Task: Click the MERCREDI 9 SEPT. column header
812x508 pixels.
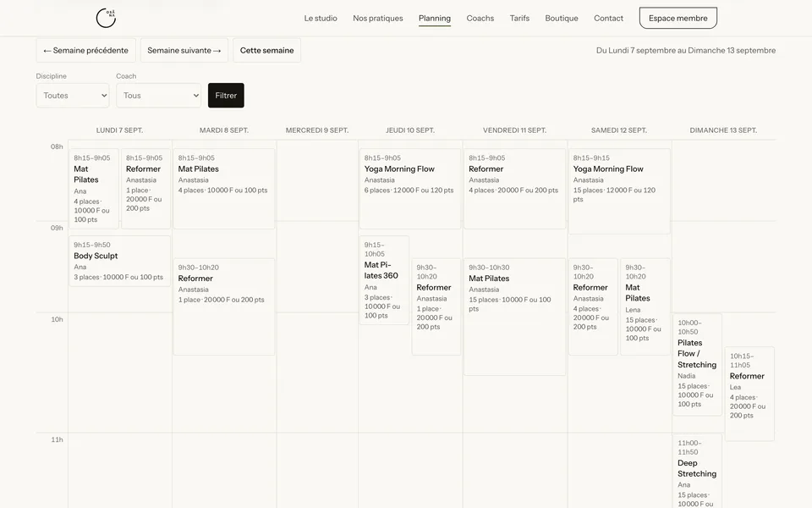Action: pos(317,130)
